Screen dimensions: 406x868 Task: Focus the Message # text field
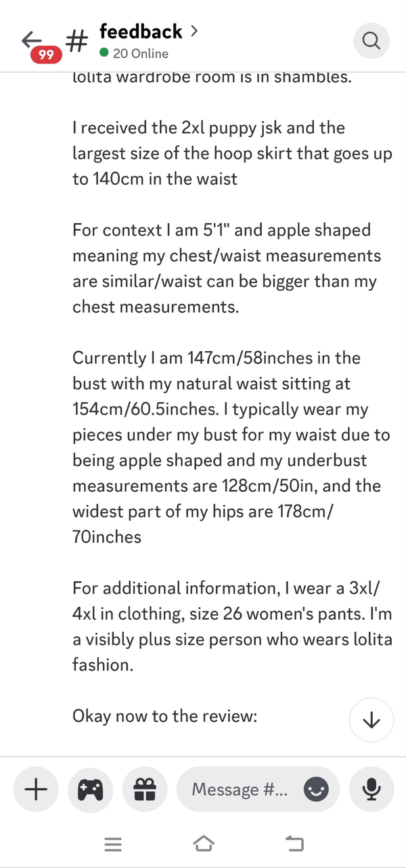coord(240,789)
